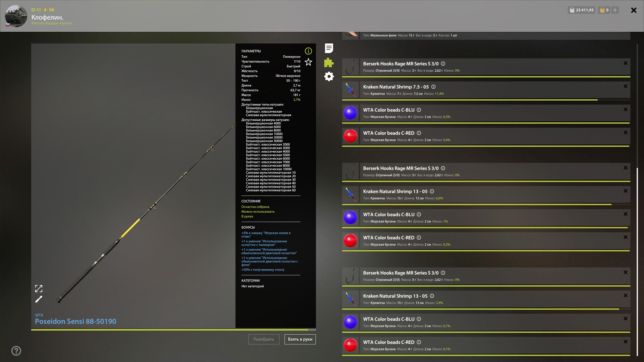
Task: Click the plus icon to add gold
Action: (615, 10)
